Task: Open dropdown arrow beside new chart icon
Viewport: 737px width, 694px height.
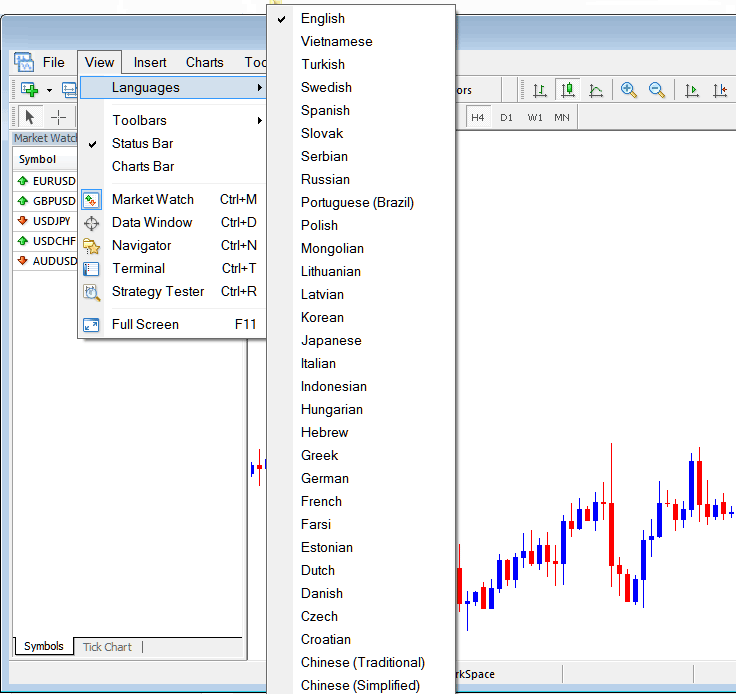Action: pyautogui.click(x=48, y=90)
